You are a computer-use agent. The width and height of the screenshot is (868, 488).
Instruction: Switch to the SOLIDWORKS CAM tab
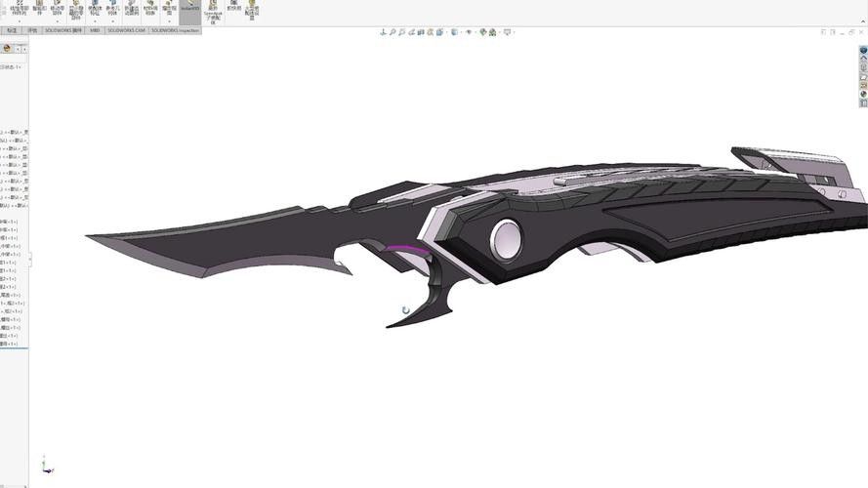click(126, 30)
